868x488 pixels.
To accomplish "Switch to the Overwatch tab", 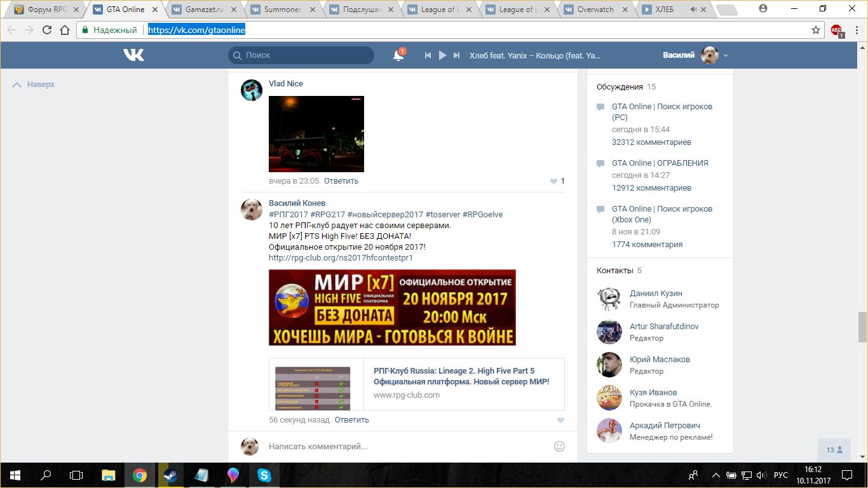I will 597,10.
